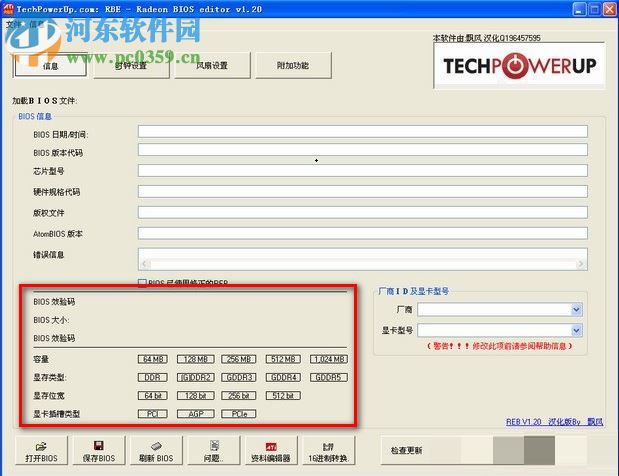Viewport: 619px width, 476px height.
Task: Open BIOS file with 打开BIOS icon
Action: pyautogui.click(x=41, y=451)
